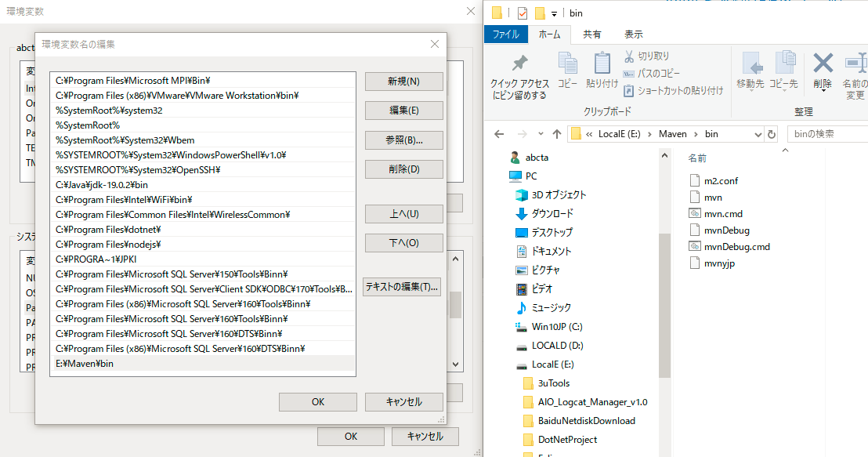Select the mvnDebug file without extension
The image size is (868, 457).
(x=719, y=230)
